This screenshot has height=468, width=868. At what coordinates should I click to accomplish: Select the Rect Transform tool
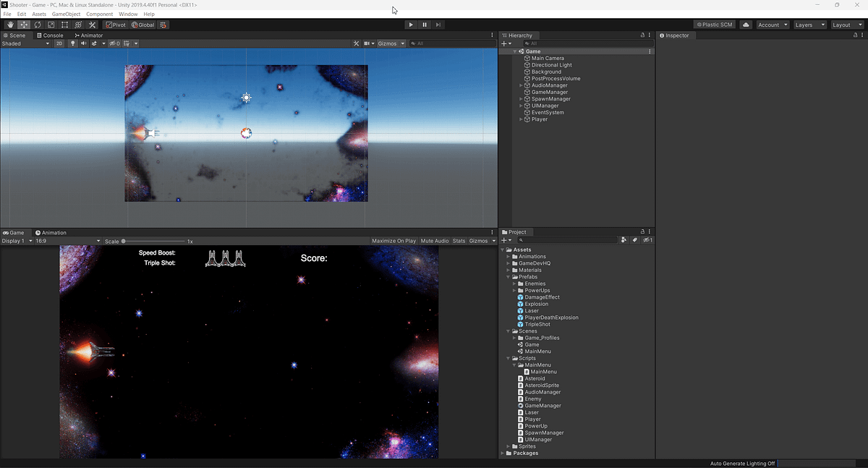(64, 24)
